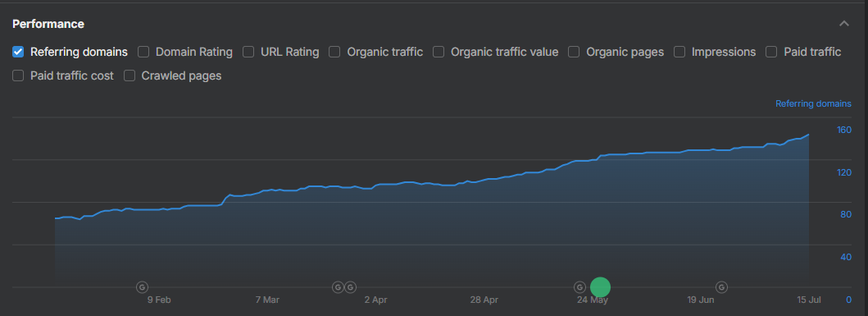
Task: Tick the Organic traffic checkbox
Action: click(334, 52)
